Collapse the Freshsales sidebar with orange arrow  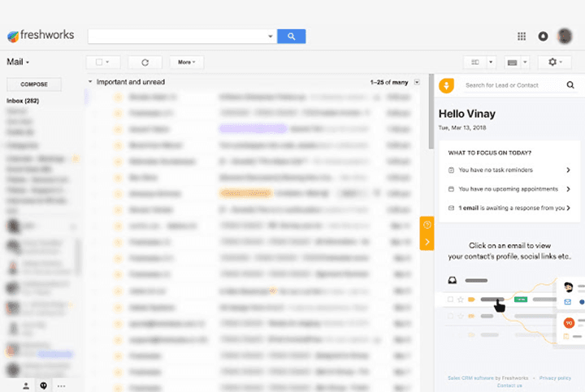pos(427,242)
